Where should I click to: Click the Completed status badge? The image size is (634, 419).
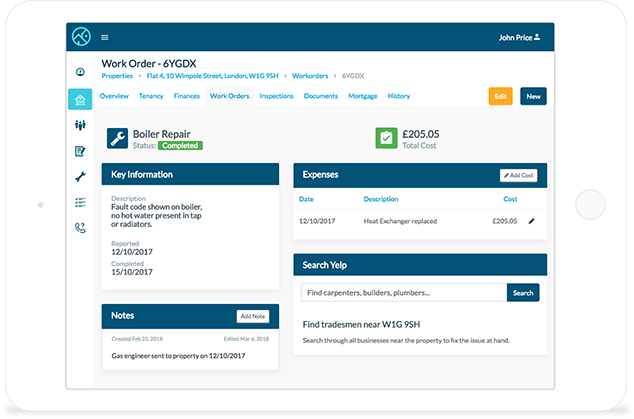pyautogui.click(x=180, y=146)
